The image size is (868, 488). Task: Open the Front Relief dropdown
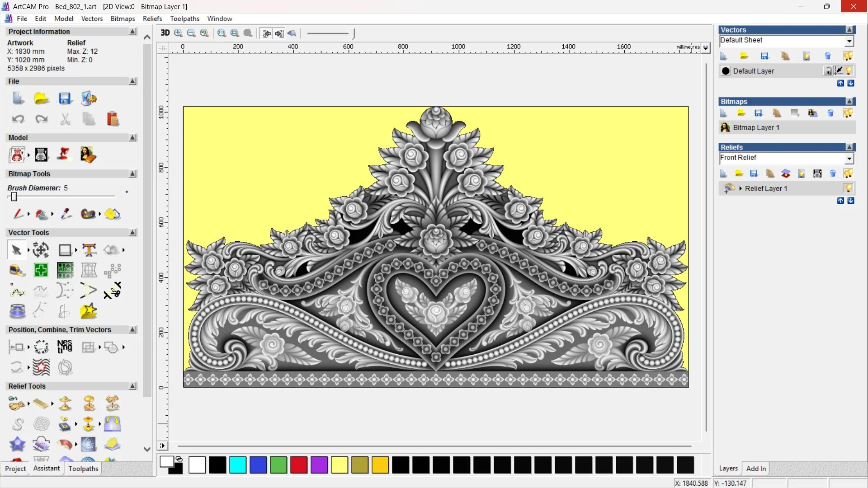849,158
